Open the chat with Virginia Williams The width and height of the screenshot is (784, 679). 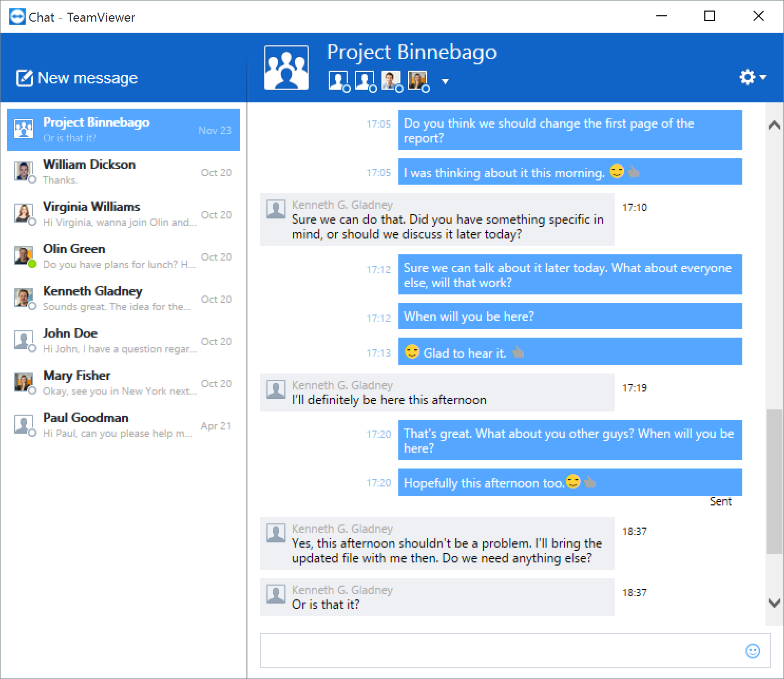tap(123, 214)
